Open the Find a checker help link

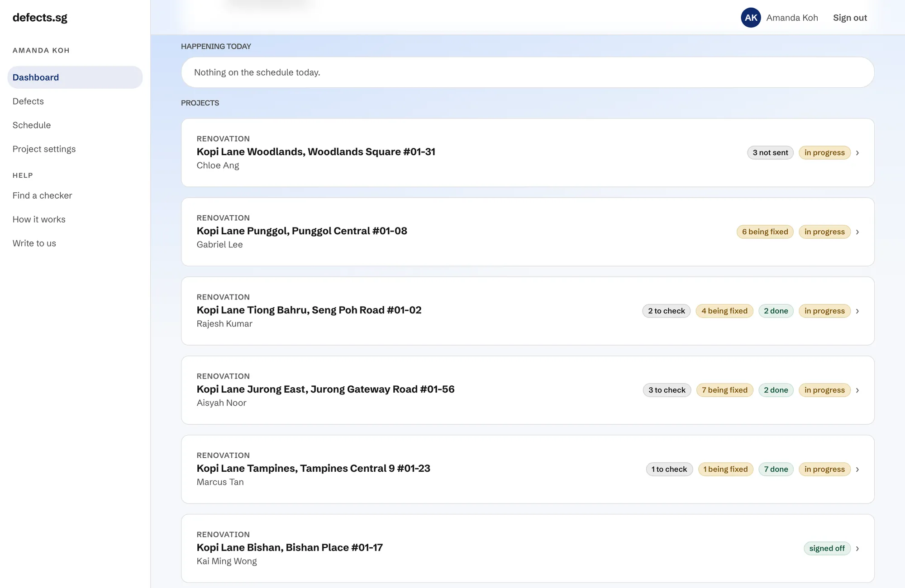click(42, 195)
